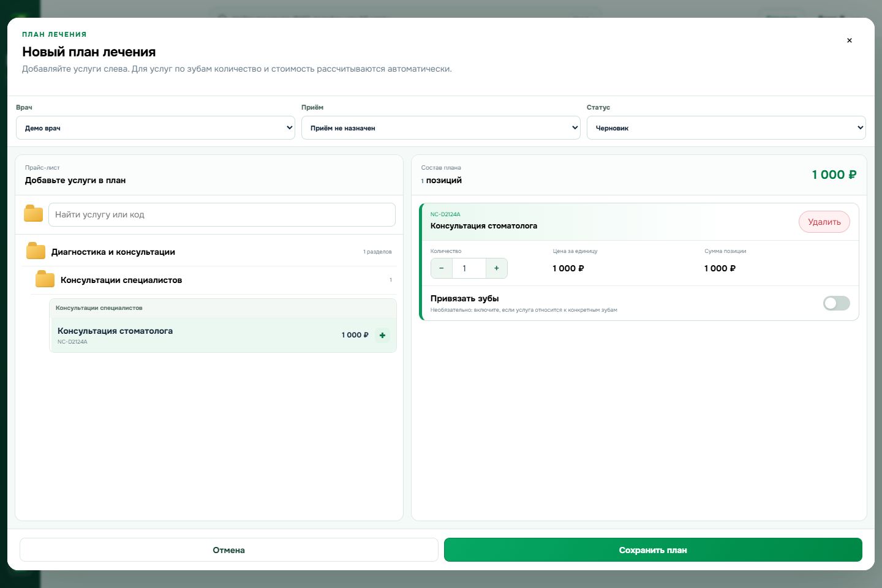Focus the Найти услугу или код search field
Viewport: 882px width, 588px height.
222,214
